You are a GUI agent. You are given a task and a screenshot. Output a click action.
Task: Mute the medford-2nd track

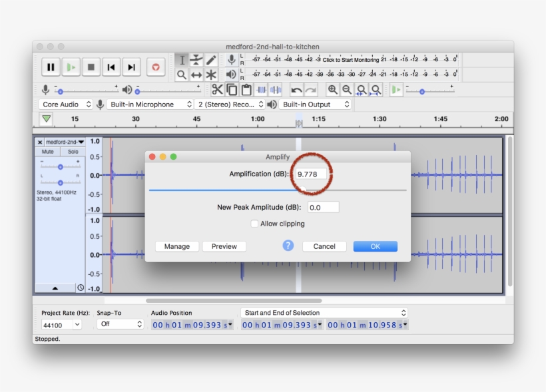(47, 152)
